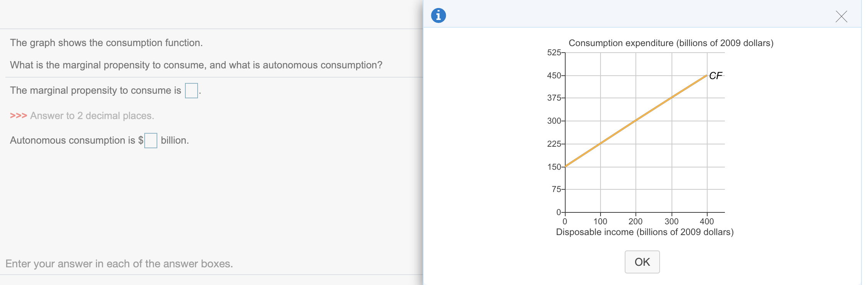Click the autonomous consumption answer box
The image size is (868, 285).
[x=151, y=141]
